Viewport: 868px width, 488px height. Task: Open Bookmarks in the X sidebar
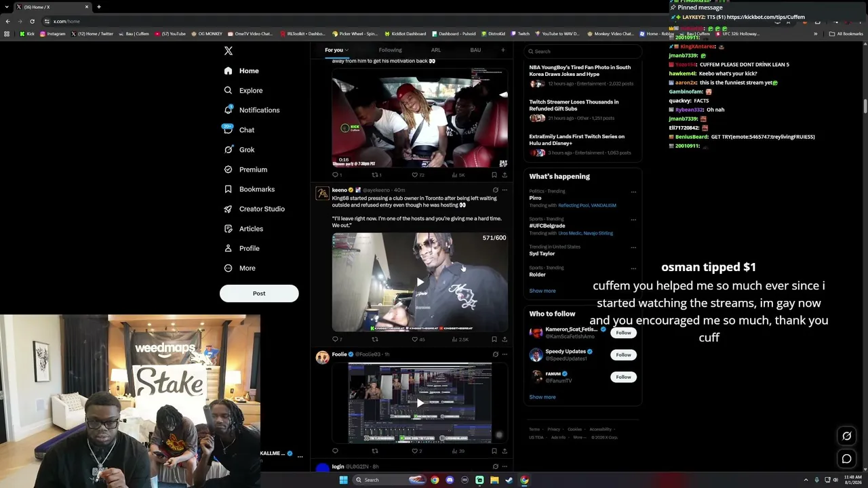click(249, 189)
